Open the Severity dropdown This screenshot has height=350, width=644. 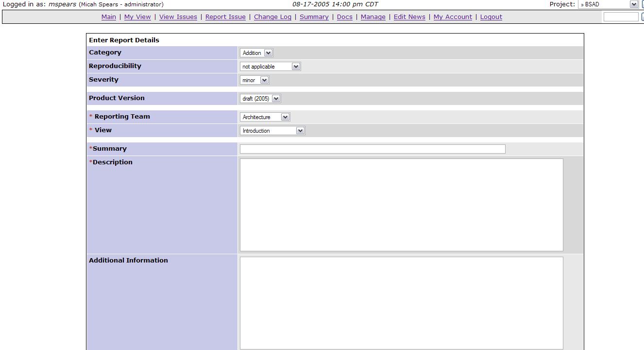[254, 80]
